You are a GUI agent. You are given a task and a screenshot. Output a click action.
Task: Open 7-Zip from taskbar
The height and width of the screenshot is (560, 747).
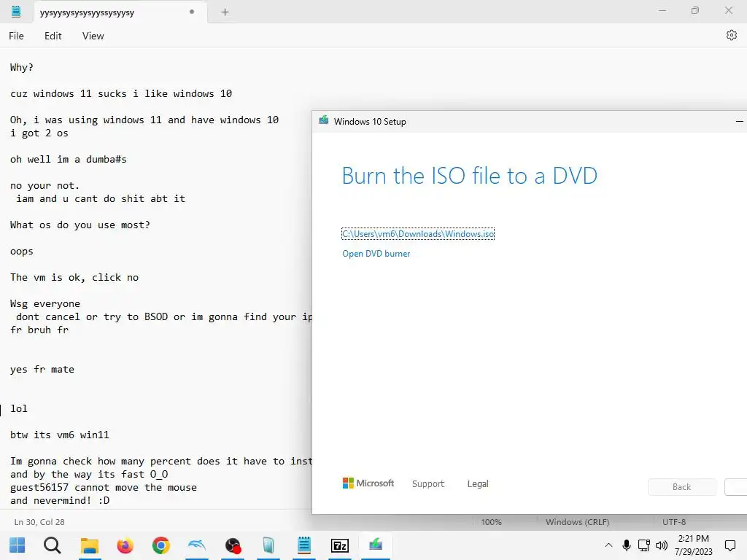(340, 545)
